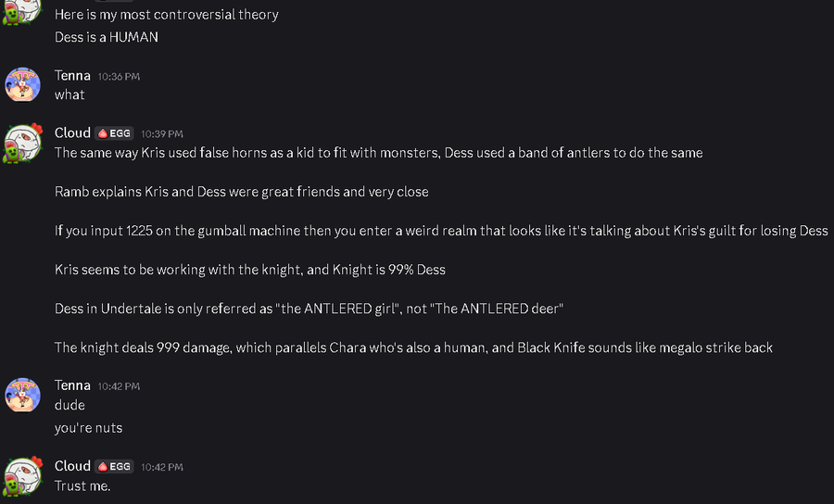Open Tenna's avatar next to 'dude' message
The width and height of the screenshot is (834, 504).
(x=22, y=395)
